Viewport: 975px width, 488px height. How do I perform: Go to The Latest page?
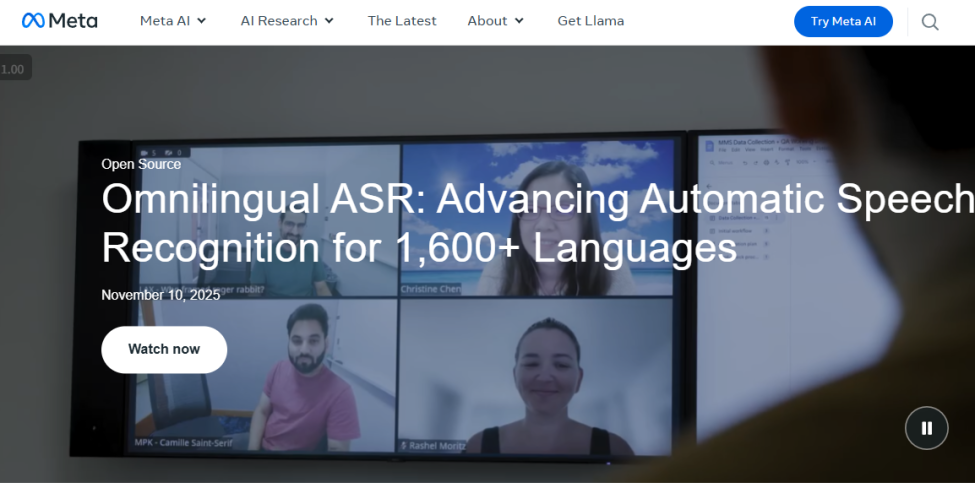pos(402,21)
